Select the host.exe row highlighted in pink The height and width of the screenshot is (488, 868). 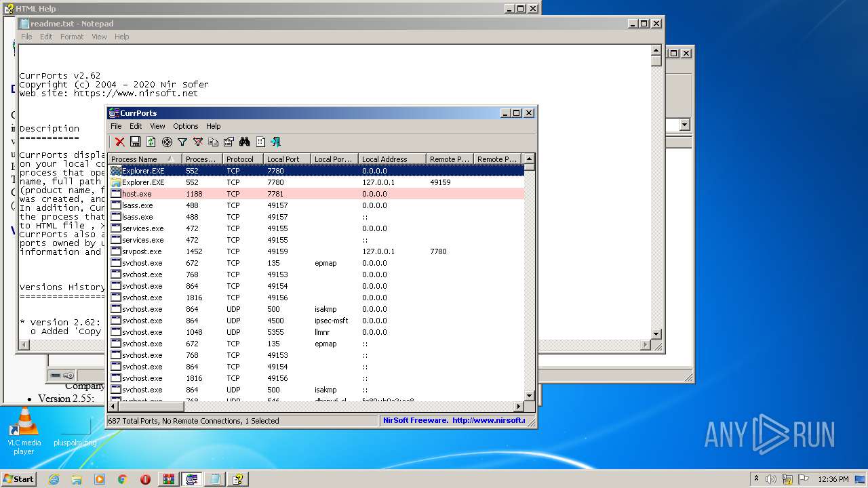317,194
